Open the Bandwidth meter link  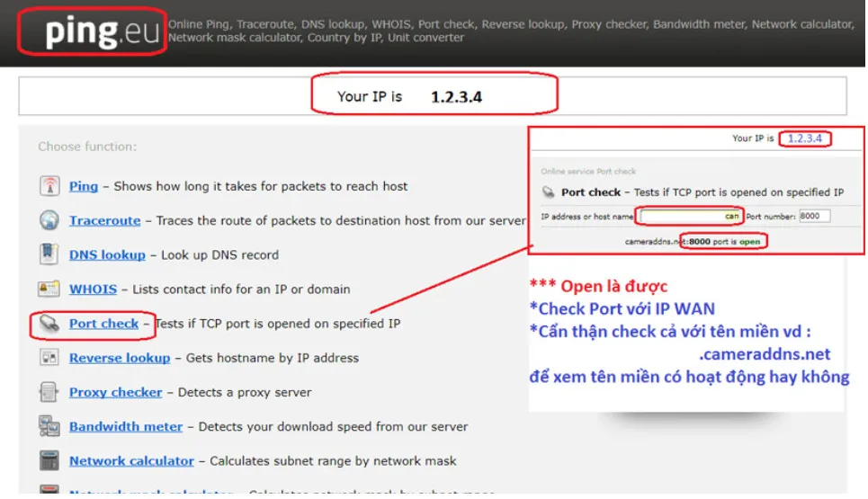(126, 426)
